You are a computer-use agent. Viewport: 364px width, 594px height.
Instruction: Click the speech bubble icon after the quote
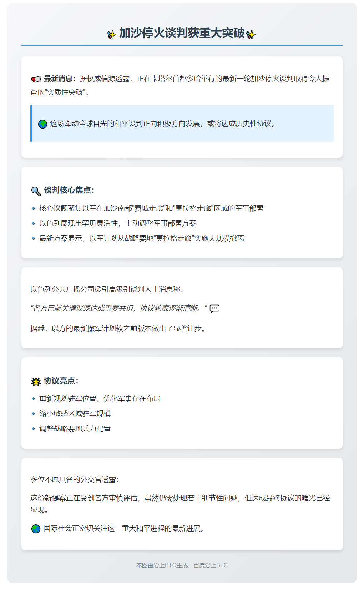(x=214, y=308)
